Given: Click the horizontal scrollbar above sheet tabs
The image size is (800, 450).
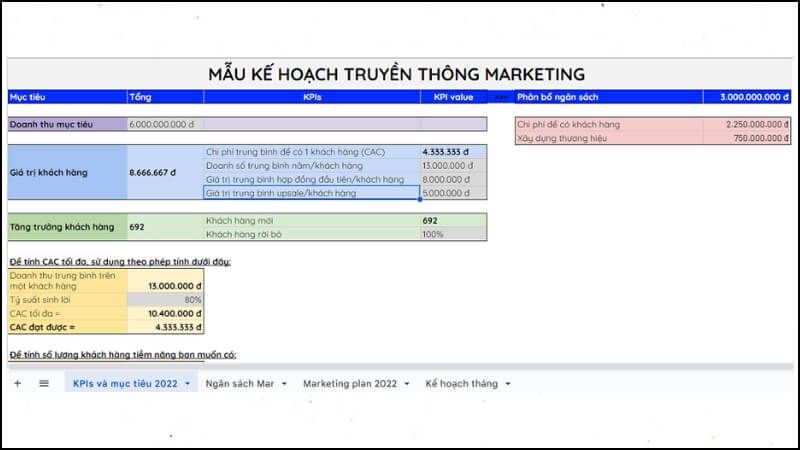Looking at the screenshot, I should pos(401,366).
